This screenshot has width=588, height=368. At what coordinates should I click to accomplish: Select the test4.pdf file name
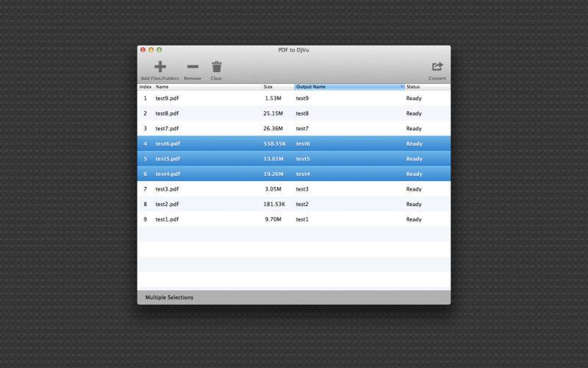(x=168, y=174)
